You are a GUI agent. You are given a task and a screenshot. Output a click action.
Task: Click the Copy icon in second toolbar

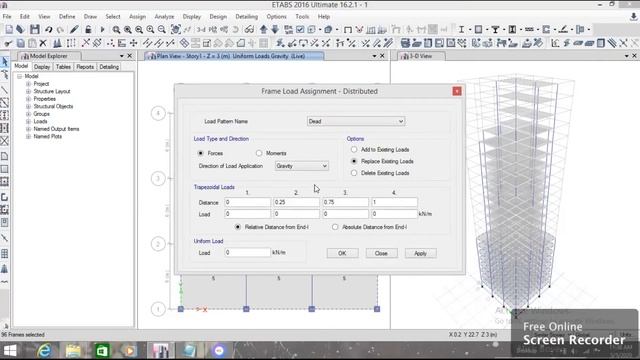point(20,43)
